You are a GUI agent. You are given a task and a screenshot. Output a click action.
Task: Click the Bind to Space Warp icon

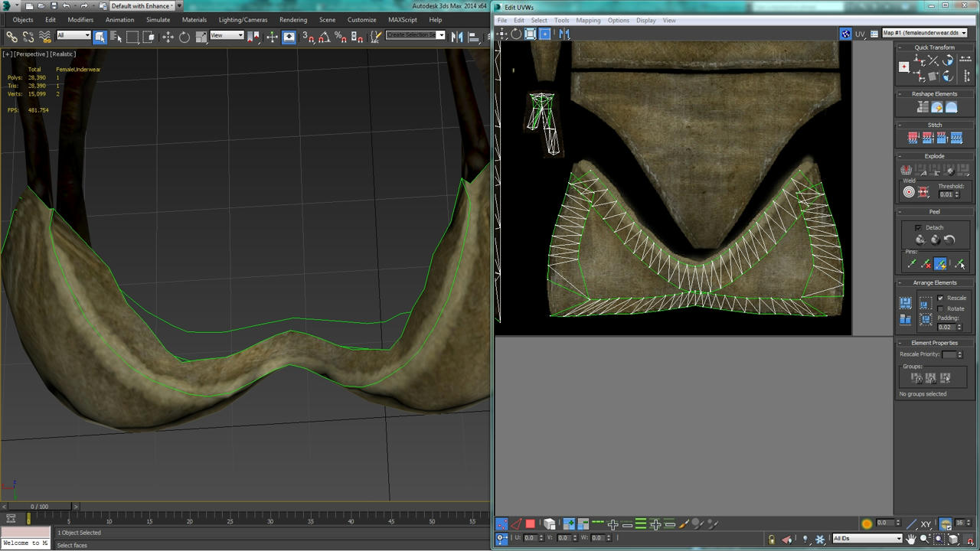pos(44,36)
